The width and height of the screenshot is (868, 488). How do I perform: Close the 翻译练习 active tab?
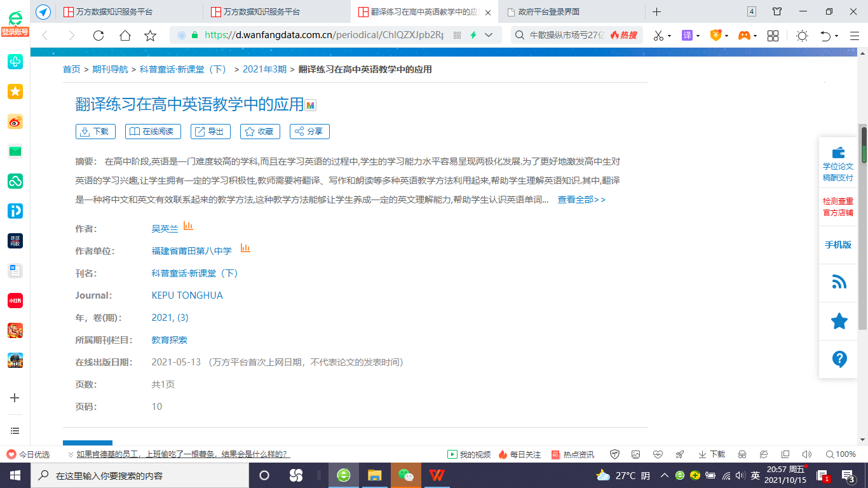(x=488, y=12)
